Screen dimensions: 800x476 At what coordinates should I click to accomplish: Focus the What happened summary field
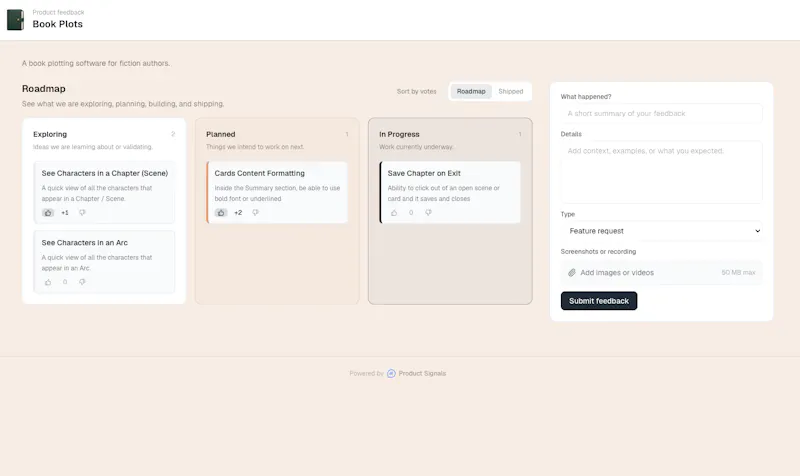[x=661, y=113]
